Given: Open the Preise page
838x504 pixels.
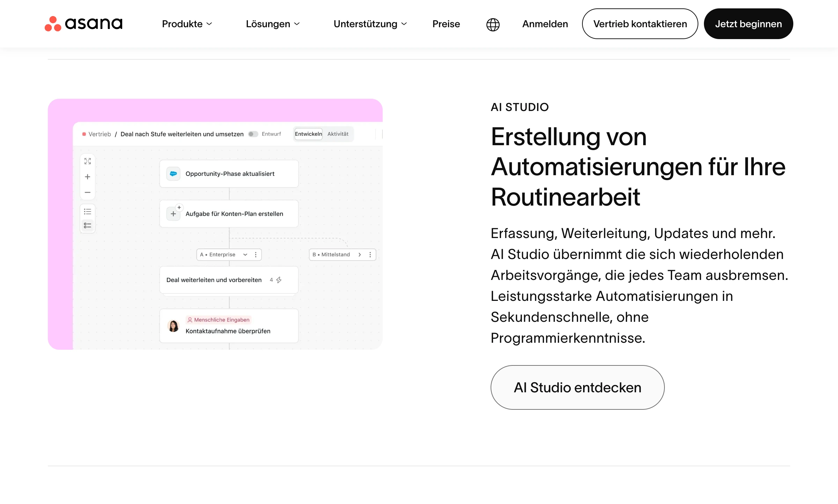Looking at the screenshot, I should pyautogui.click(x=446, y=24).
